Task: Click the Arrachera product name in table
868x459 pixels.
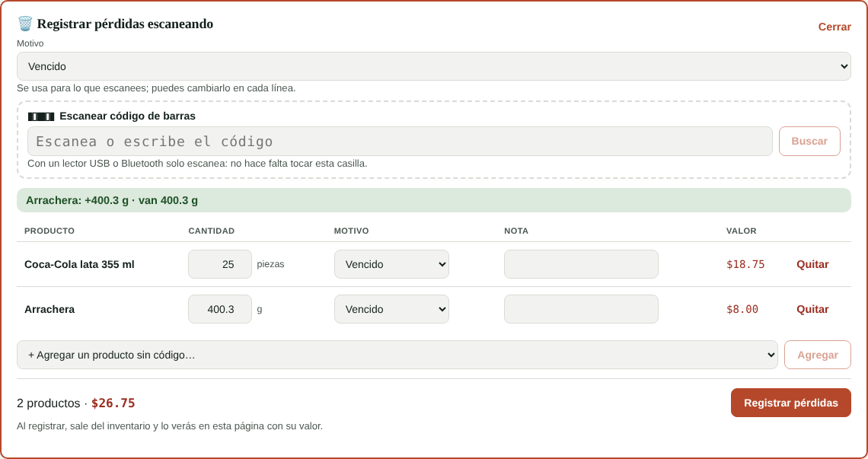Action: pyautogui.click(x=49, y=309)
